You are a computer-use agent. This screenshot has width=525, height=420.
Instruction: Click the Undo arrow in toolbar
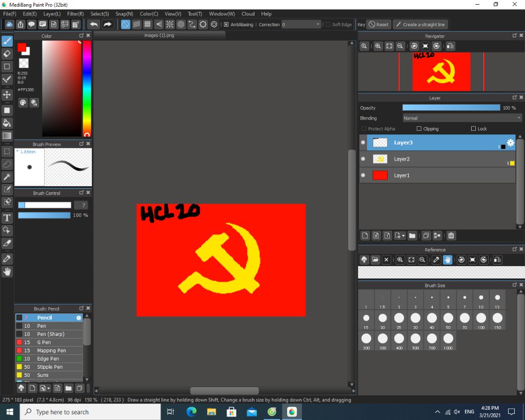click(x=94, y=25)
